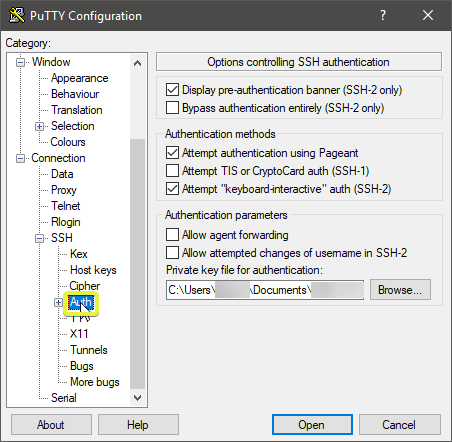Click the category list scroll up arrow

137,63
